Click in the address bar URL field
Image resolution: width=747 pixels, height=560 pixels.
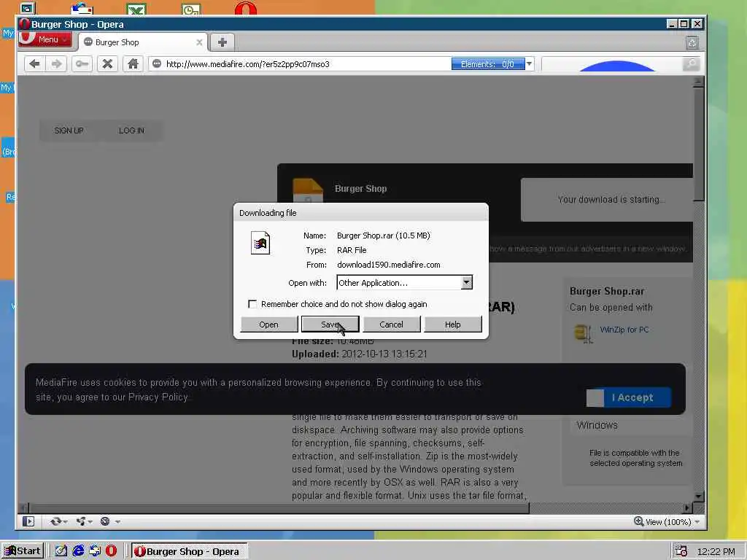pos(307,64)
